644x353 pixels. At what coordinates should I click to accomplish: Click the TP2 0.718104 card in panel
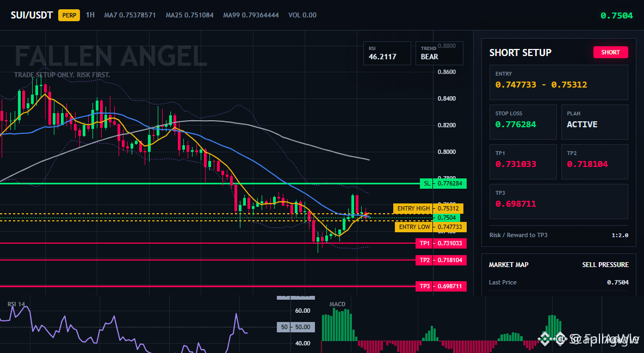coord(595,162)
